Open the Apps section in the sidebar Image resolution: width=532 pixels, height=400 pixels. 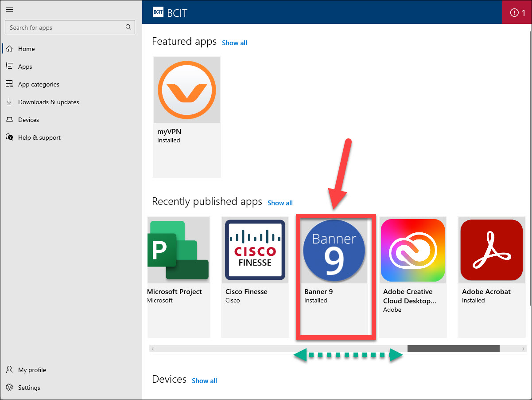(25, 66)
